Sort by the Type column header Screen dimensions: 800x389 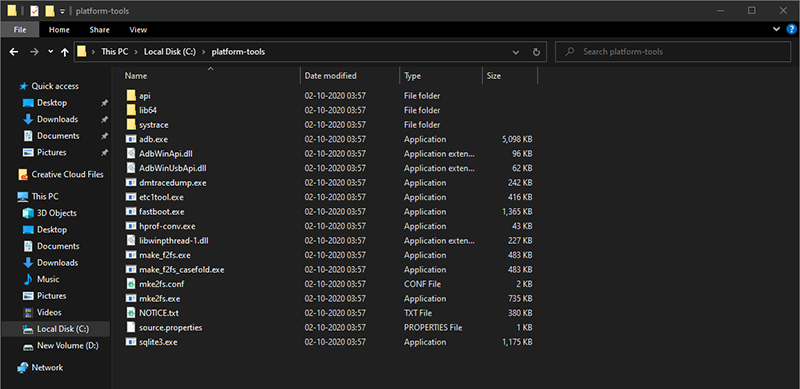[412, 76]
